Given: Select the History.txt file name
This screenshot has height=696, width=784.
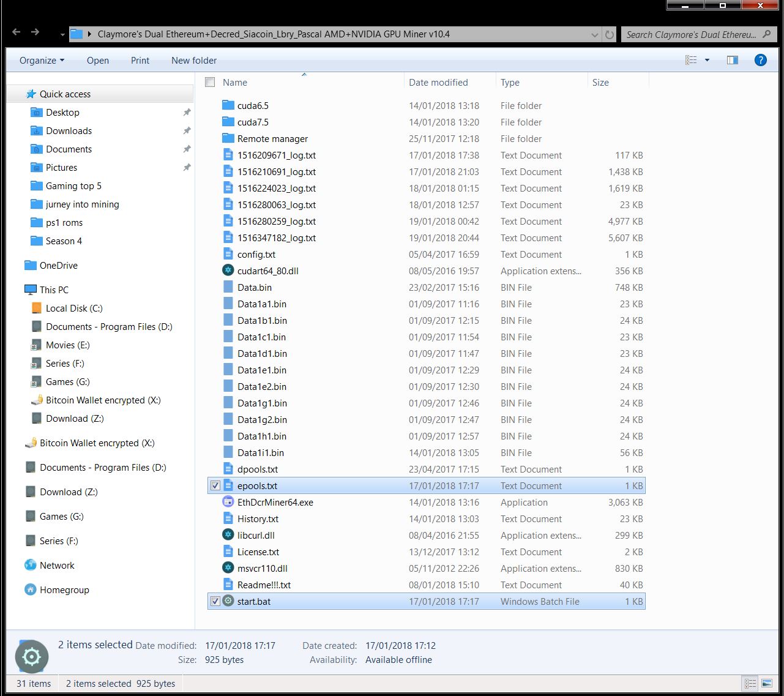Looking at the screenshot, I should [258, 518].
